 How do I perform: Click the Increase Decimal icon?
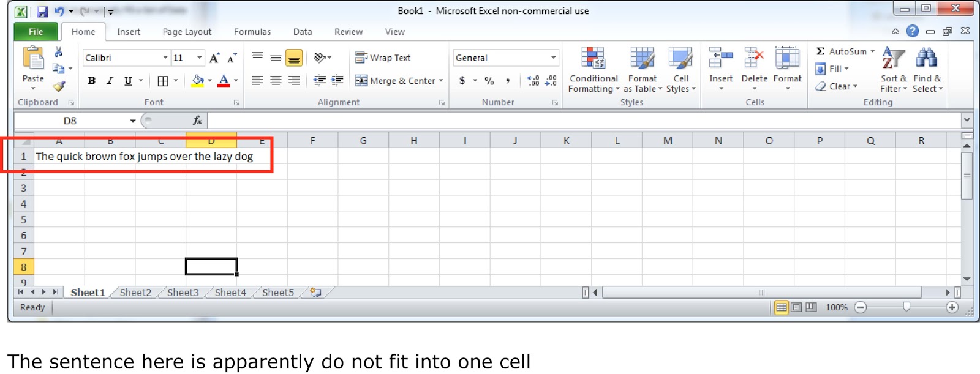(533, 81)
